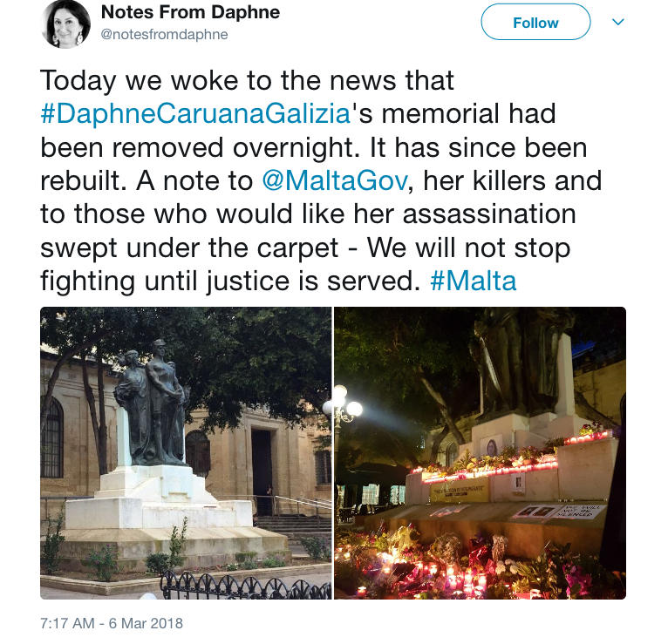Visit the @notesfromdaphne handle link
The height and width of the screenshot is (644, 668).
pyautogui.click(x=164, y=34)
